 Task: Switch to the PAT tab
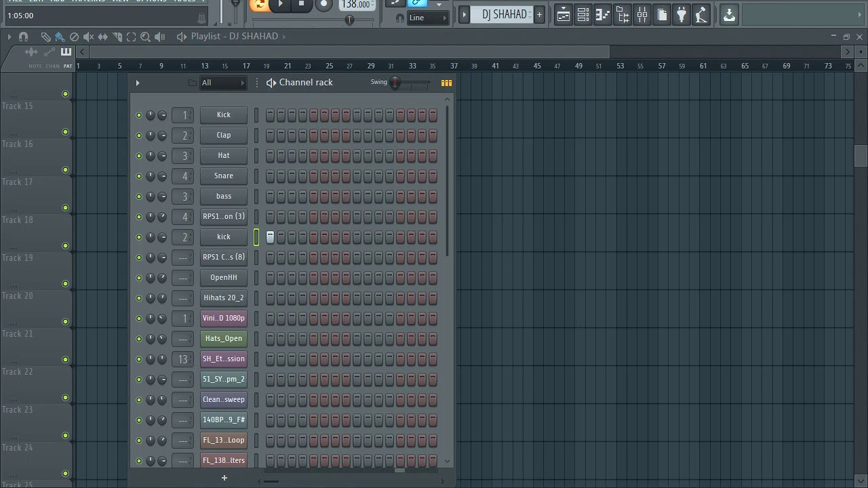[x=68, y=66]
